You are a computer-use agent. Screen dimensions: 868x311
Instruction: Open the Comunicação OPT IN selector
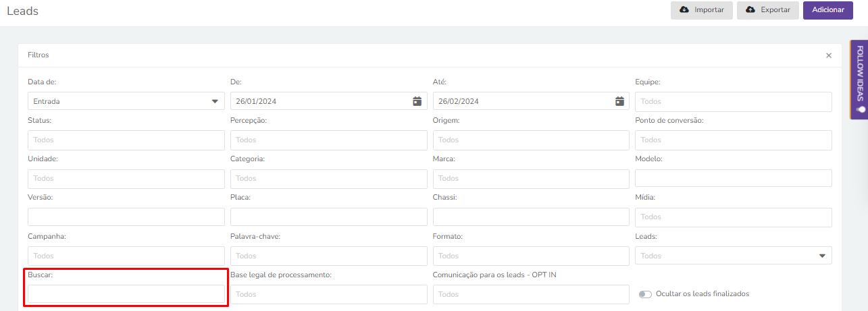point(532,294)
